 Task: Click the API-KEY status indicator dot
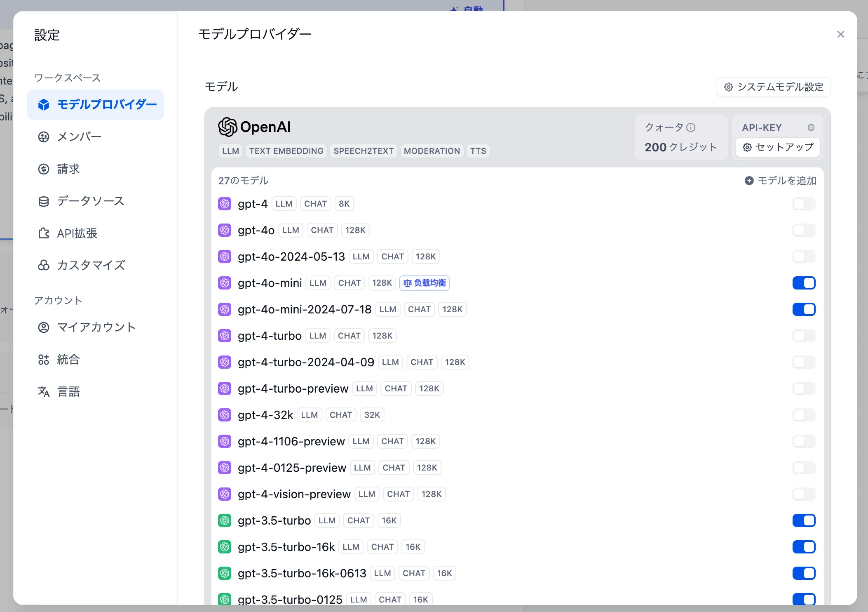point(811,127)
